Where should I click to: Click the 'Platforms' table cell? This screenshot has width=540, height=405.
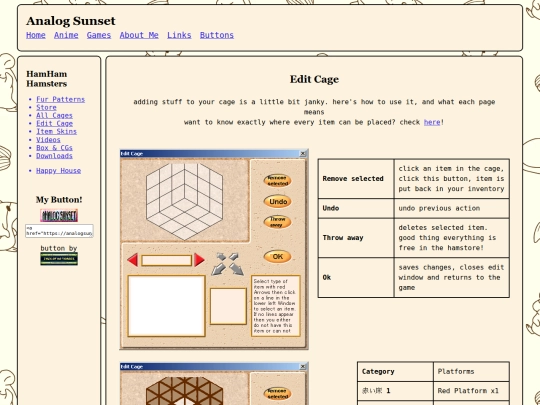click(471, 372)
